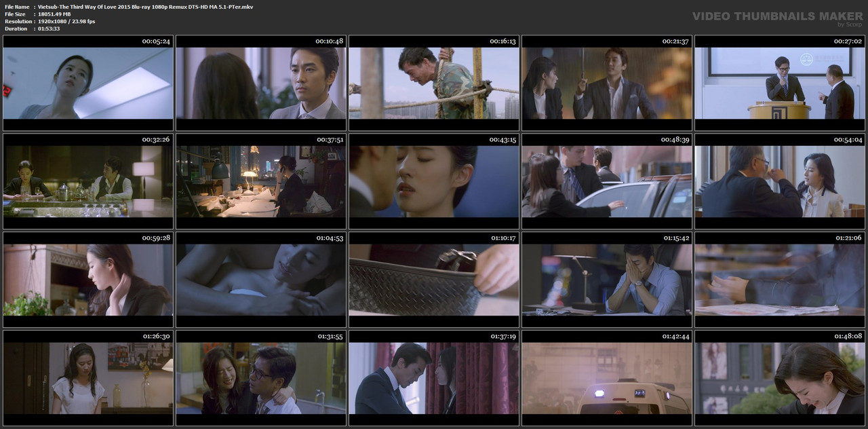View the frame at 01:04:53
The width and height of the screenshot is (868, 429).
tap(261, 280)
